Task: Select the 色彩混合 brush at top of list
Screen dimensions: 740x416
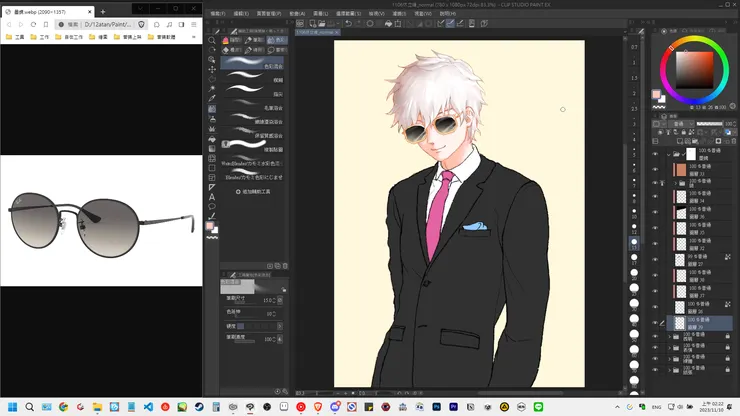Action: [252, 61]
